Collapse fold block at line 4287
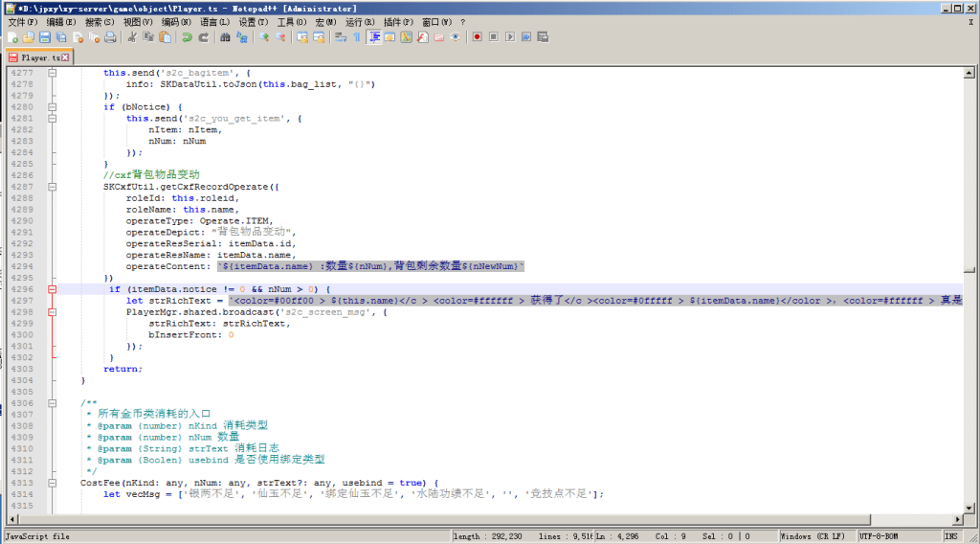This screenshot has height=544, width=980. pos(53,187)
